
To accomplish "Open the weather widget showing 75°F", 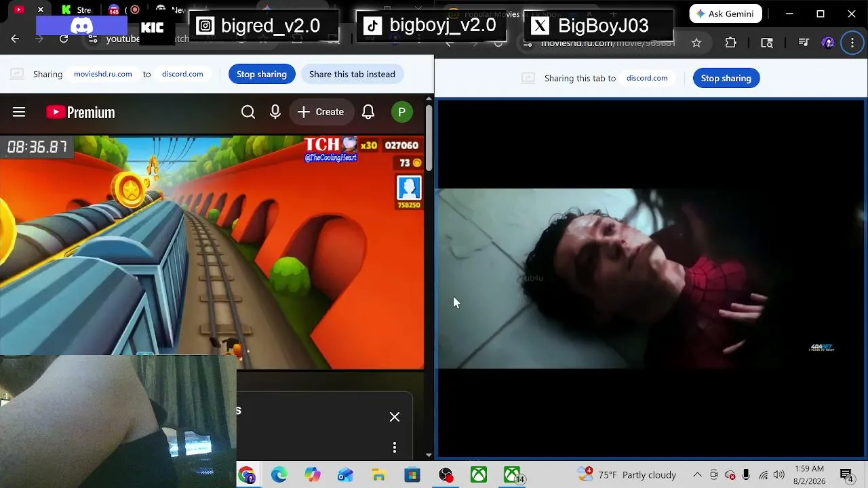I will (x=627, y=474).
